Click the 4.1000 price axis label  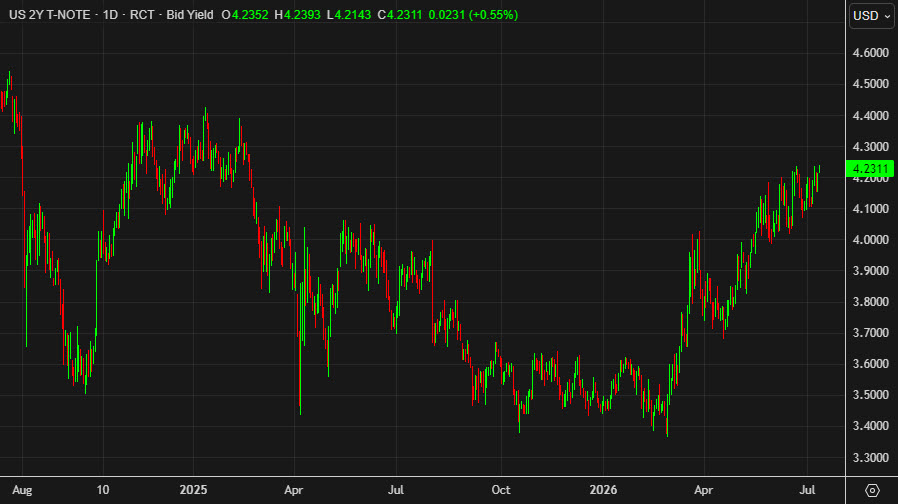click(871, 208)
